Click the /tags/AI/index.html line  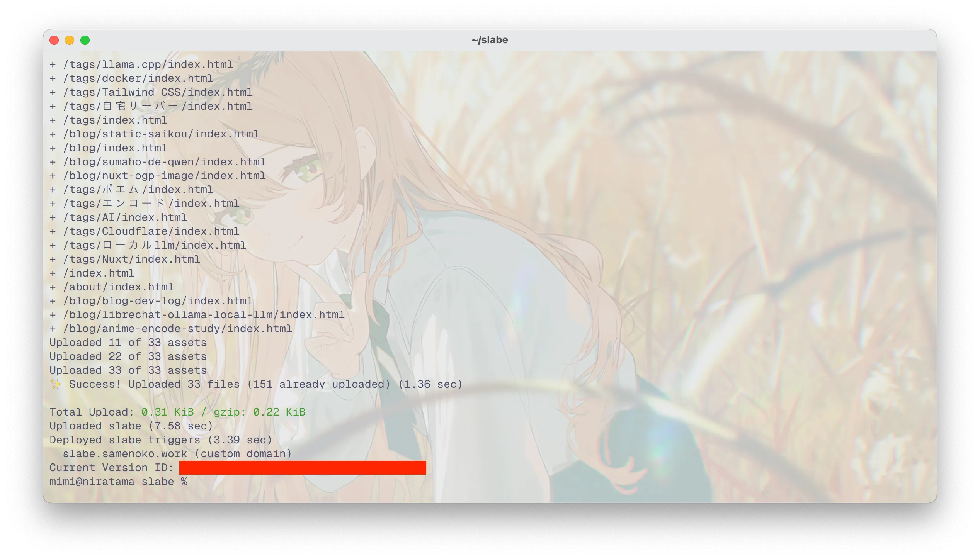point(118,217)
